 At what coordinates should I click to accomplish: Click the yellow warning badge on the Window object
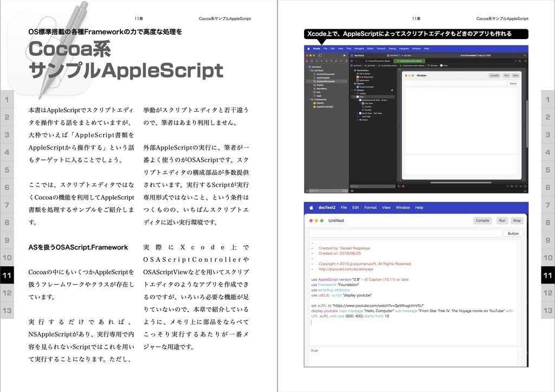[x=392, y=90]
